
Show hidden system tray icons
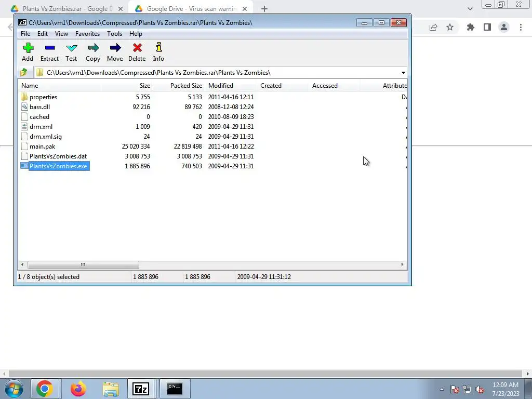442,390
